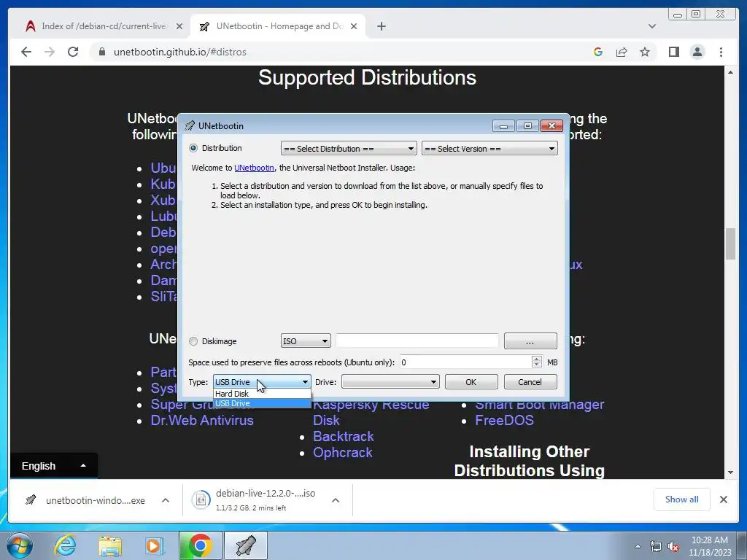Select the Distribution radio button
The width and height of the screenshot is (747, 560).
point(193,148)
